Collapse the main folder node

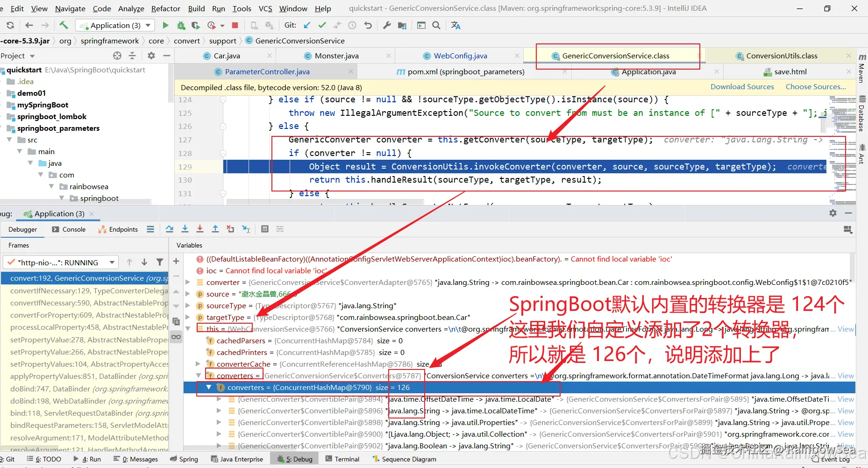[x=20, y=151]
